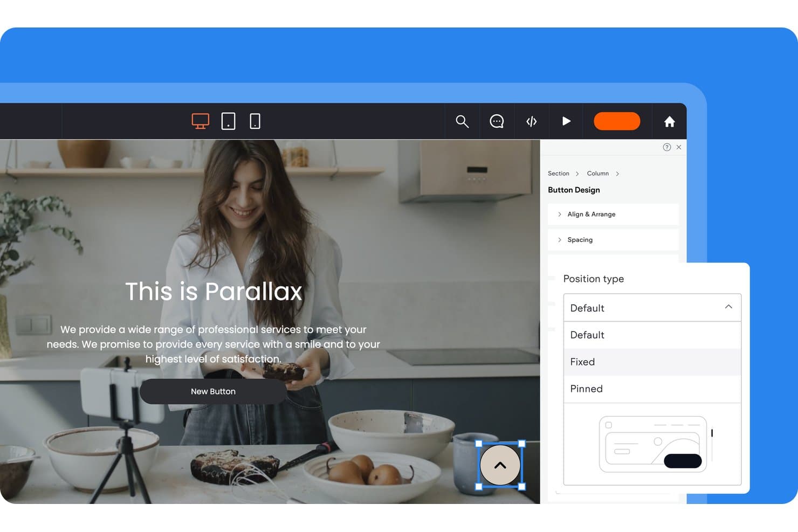The width and height of the screenshot is (798, 532).
Task: Open the search magnifier tool
Action: tap(462, 121)
